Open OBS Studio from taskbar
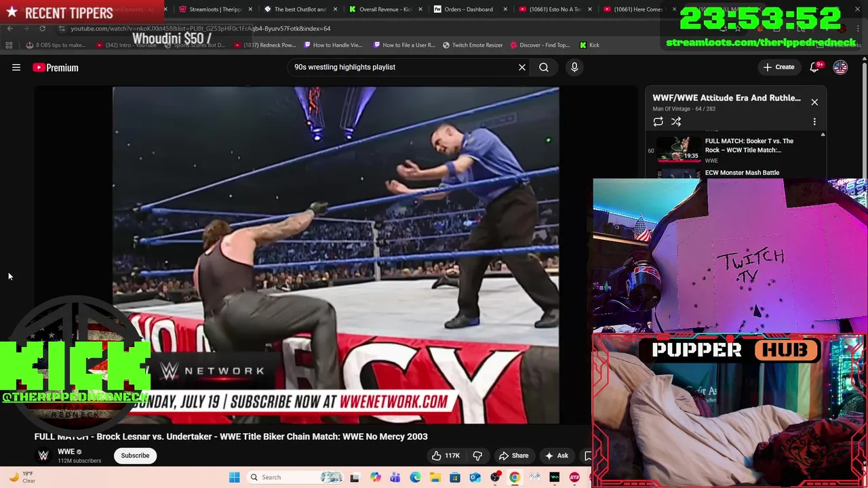Image resolution: width=868 pixels, height=488 pixels. click(x=495, y=477)
